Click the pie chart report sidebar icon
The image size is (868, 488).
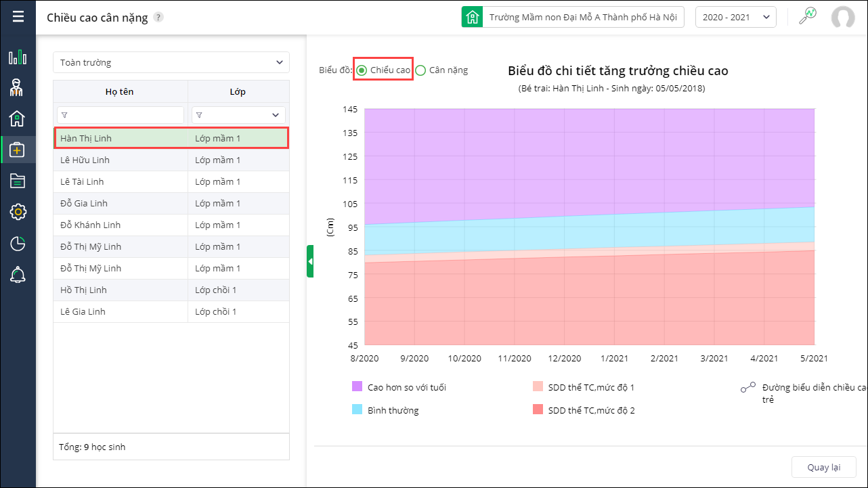(x=18, y=244)
